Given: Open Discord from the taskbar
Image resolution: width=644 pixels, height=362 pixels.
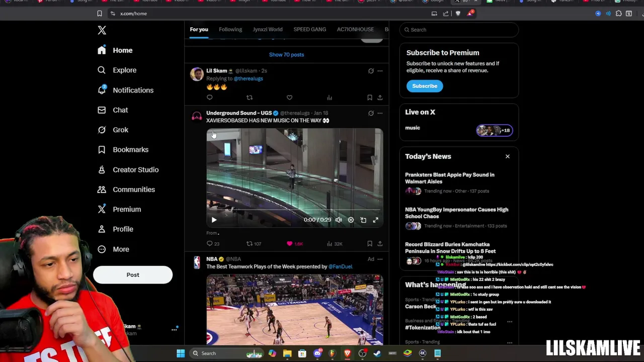Looking at the screenshot, I should (317, 353).
